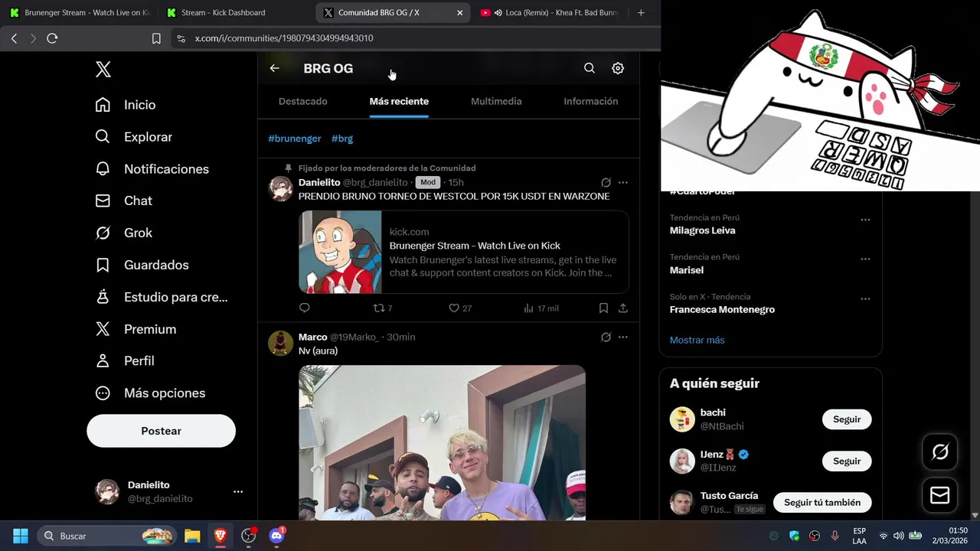Open File Explorer from taskbar

192,536
